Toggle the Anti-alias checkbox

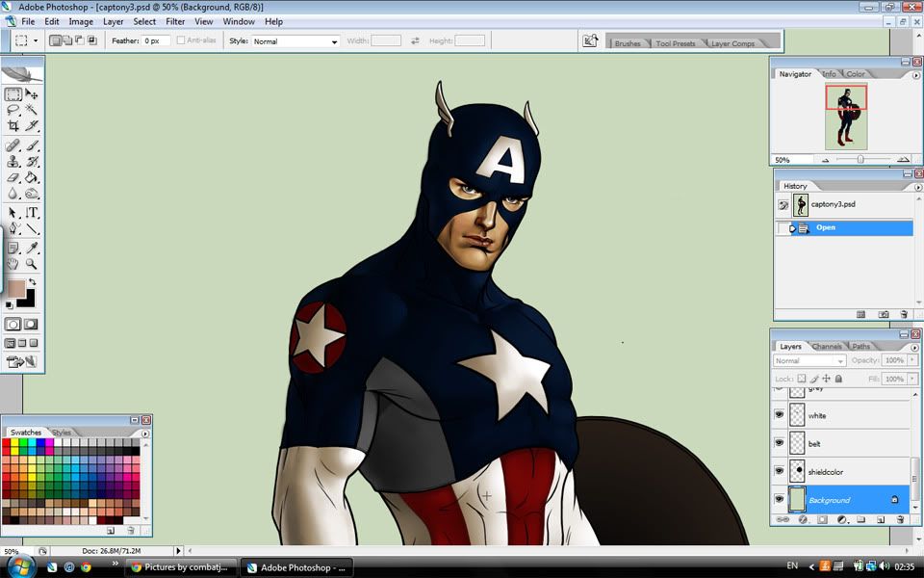pyautogui.click(x=181, y=40)
